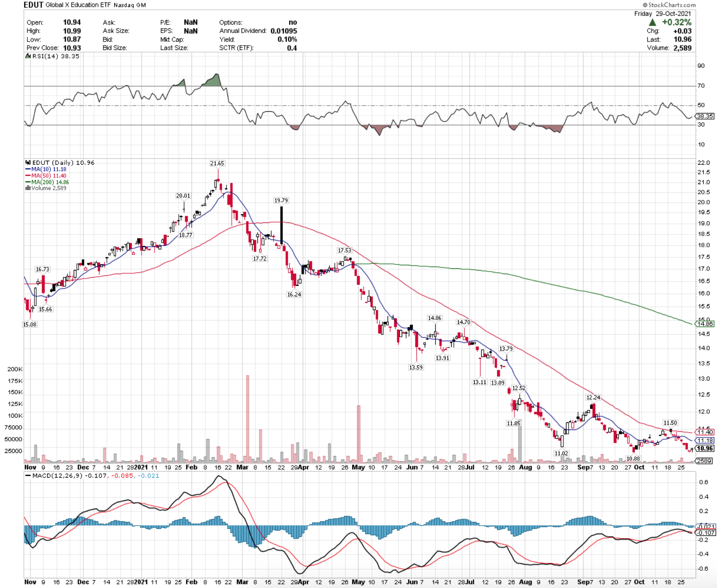Click the 17.53 price annotation
The height and width of the screenshot is (588, 717).
click(344, 250)
